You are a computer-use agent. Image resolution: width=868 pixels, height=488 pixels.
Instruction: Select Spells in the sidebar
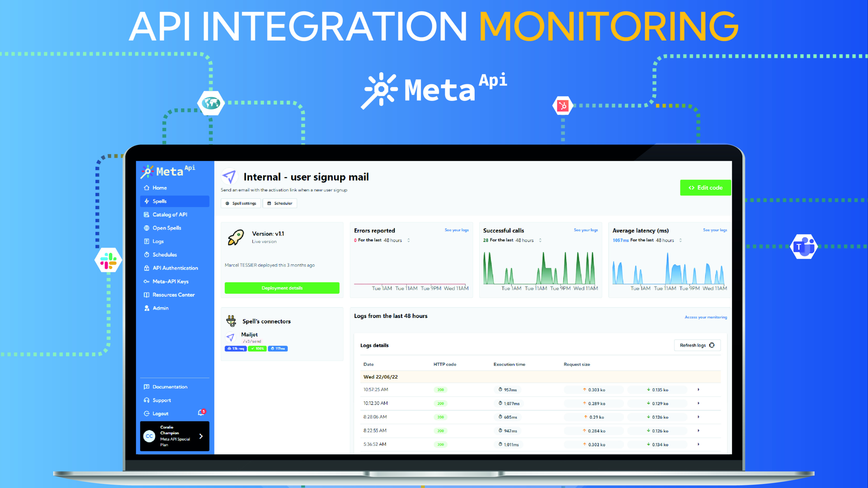(x=175, y=201)
